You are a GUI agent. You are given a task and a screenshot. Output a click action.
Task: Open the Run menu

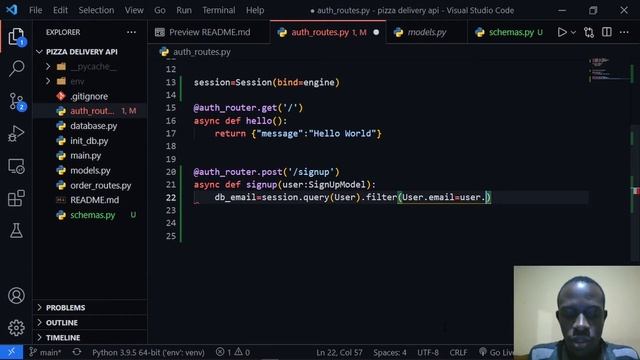coord(184,10)
